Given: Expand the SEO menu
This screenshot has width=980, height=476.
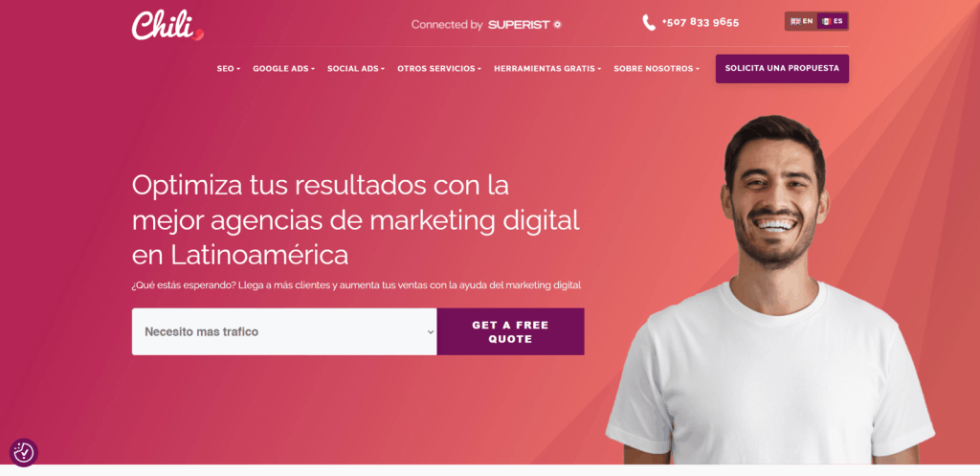Looking at the screenshot, I should point(228,69).
